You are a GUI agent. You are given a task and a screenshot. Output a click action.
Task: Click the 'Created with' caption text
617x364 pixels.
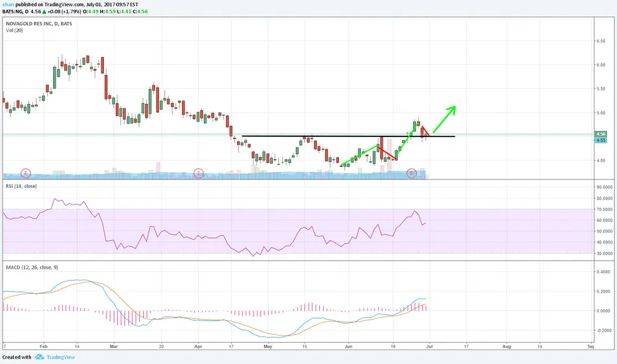point(17,357)
